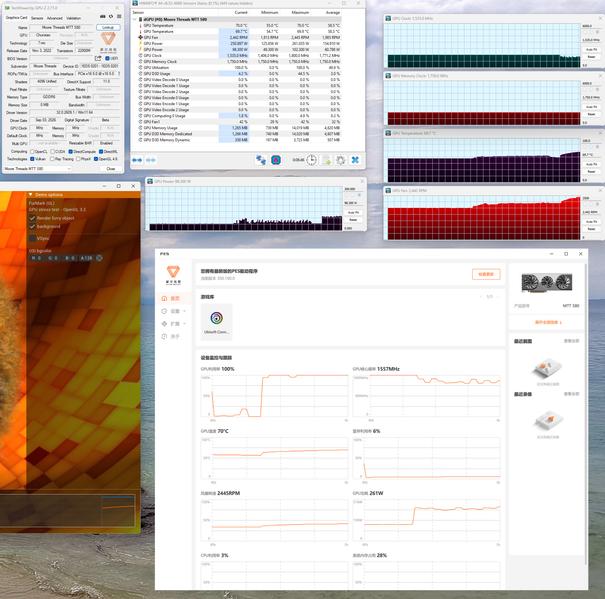Click the Average column header in HWiNFO
605x599 pixels.
(333, 12)
